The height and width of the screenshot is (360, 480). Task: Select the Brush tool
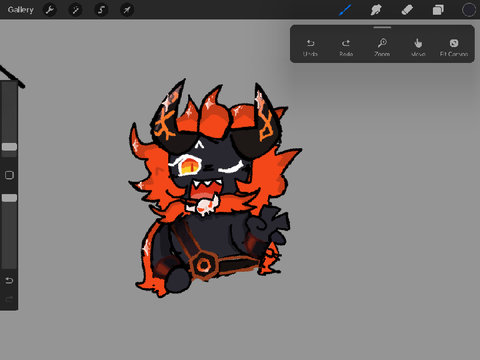(345, 10)
